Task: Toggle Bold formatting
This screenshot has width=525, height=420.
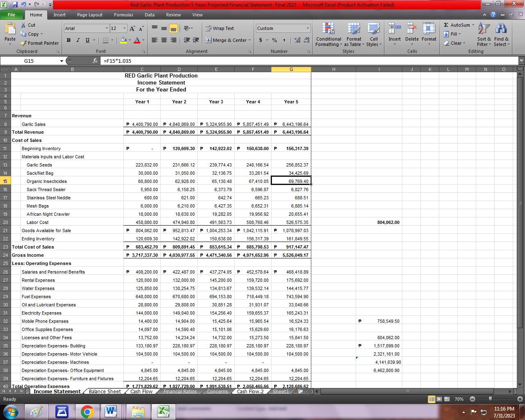Action: click(x=68, y=40)
